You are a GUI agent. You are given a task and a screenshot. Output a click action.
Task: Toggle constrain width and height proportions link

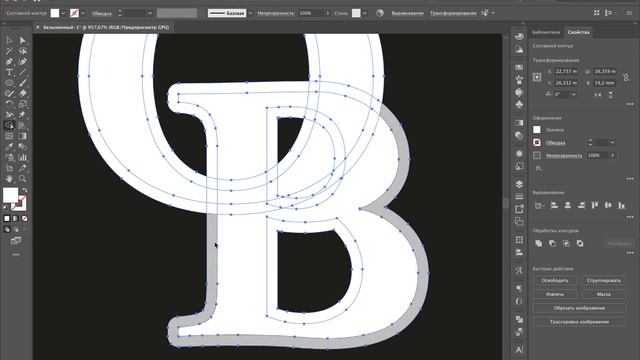point(626,77)
